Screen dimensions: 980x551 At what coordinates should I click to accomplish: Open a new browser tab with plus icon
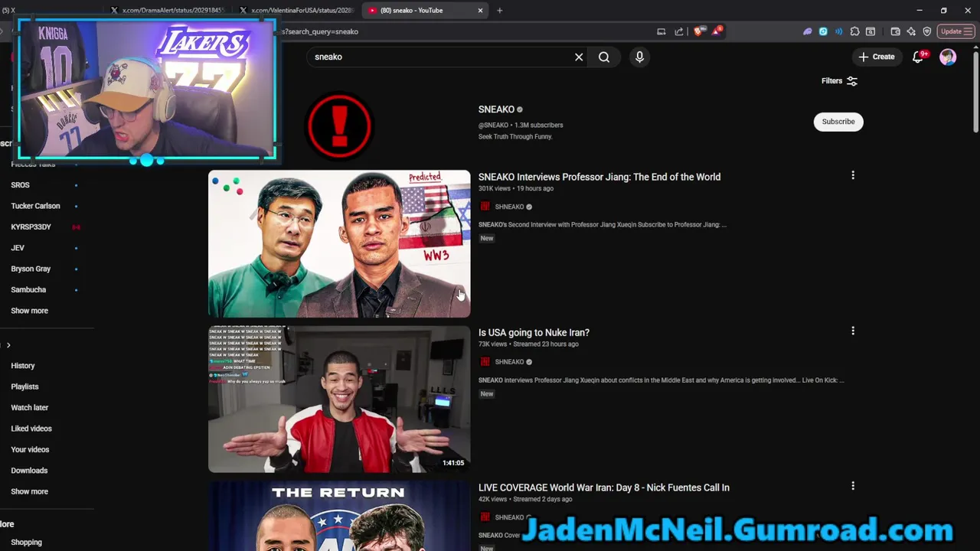tap(499, 10)
